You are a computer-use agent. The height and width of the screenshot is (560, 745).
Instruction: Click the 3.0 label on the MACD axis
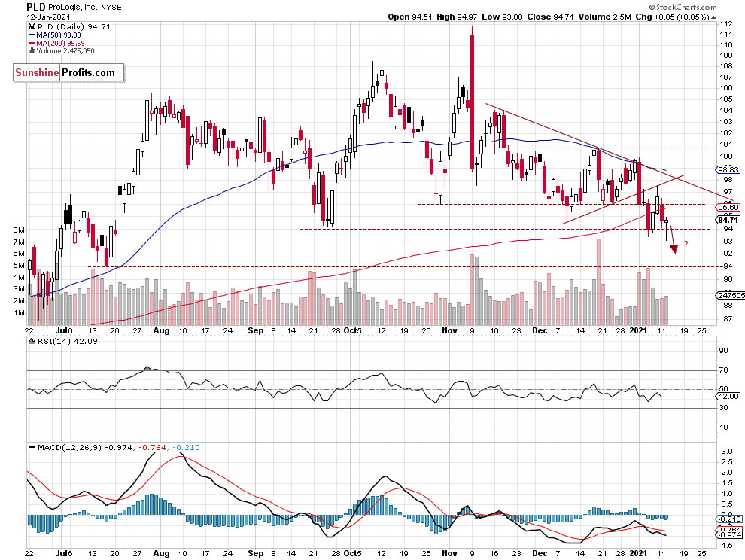click(x=726, y=451)
